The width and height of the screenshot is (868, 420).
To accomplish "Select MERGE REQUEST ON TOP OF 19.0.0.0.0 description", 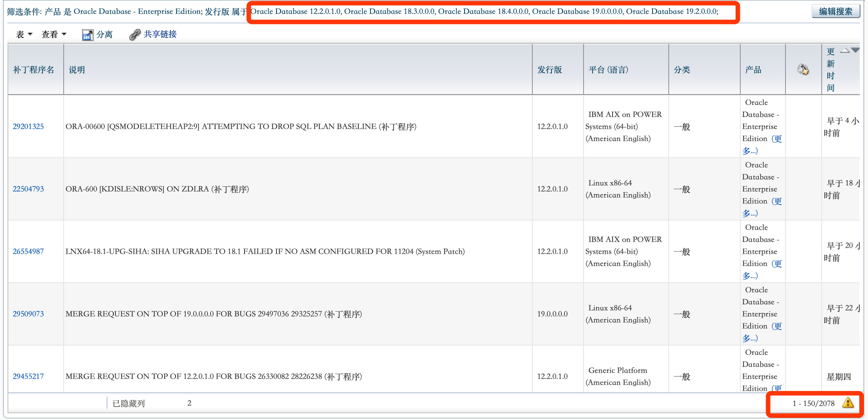I will pos(214,314).
